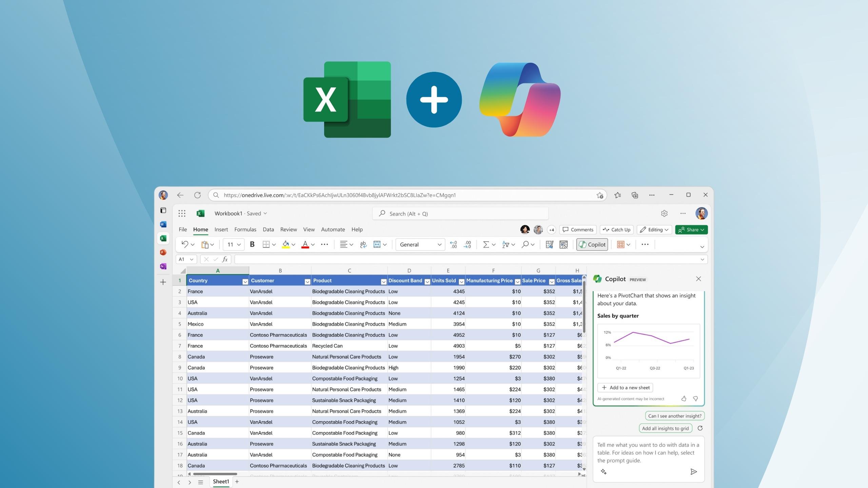The width and height of the screenshot is (868, 488).
Task: Open the General number format dropdown
Action: tap(439, 244)
